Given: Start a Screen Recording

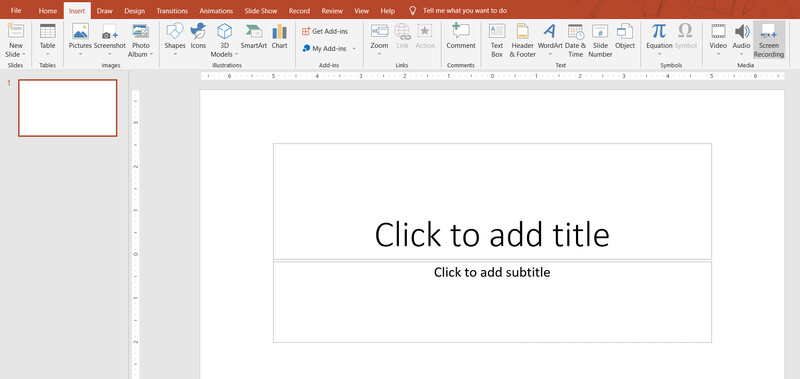Looking at the screenshot, I should point(768,40).
